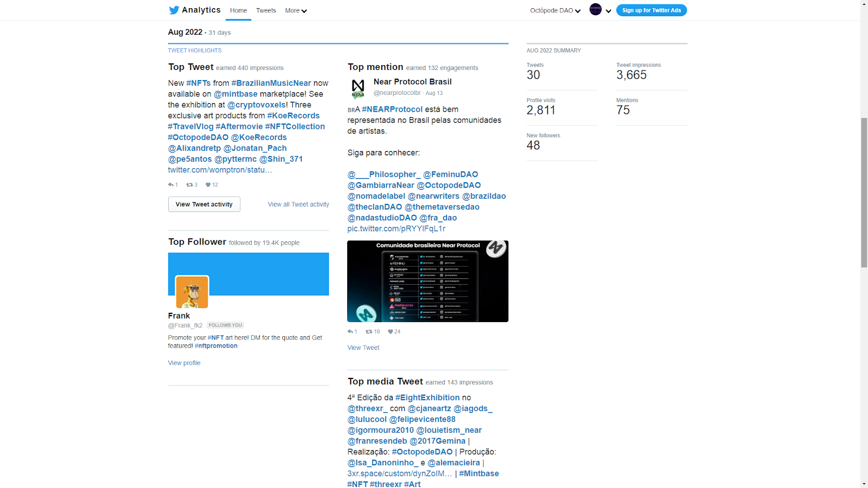This screenshot has width=868, height=488.
Task: Expand the profile avatar dropdown arrow
Action: tap(609, 11)
